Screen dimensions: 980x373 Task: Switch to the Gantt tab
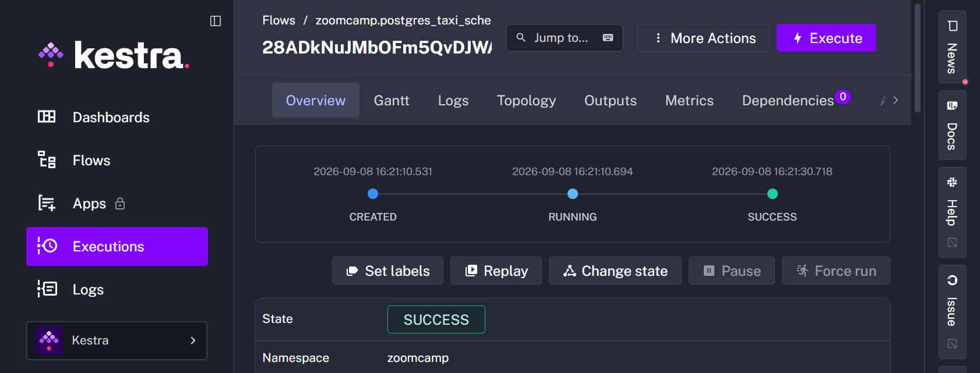point(392,100)
